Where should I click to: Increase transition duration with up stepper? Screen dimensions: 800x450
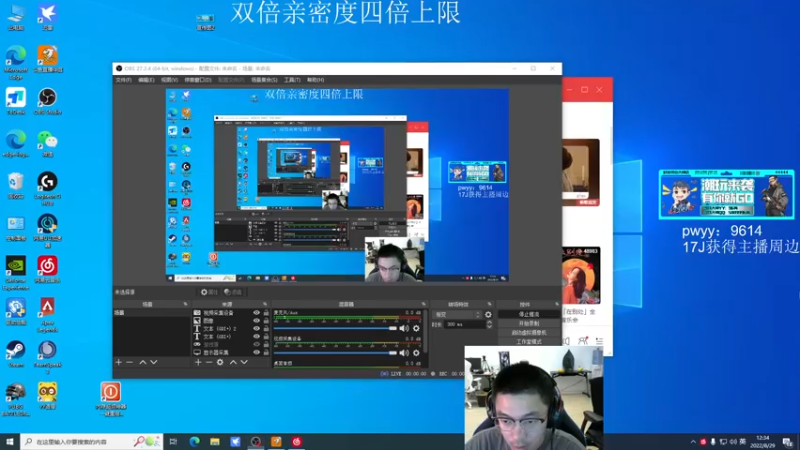point(489,322)
